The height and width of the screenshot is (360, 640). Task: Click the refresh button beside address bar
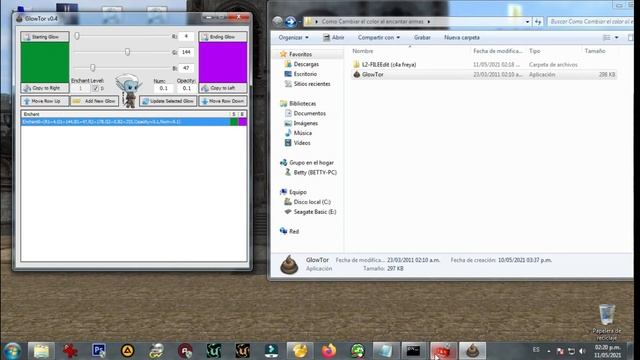(x=538, y=22)
